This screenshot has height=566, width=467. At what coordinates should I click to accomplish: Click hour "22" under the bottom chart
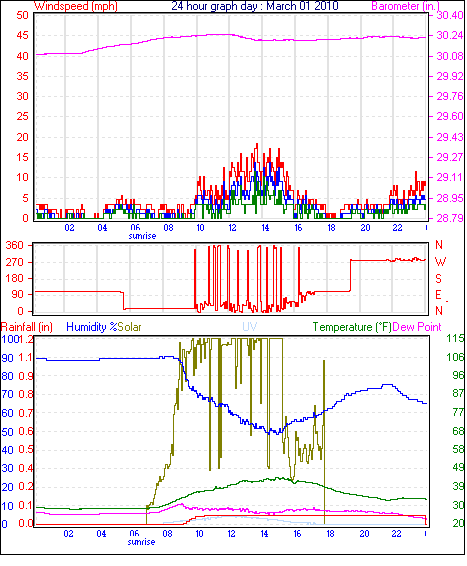point(396,534)
